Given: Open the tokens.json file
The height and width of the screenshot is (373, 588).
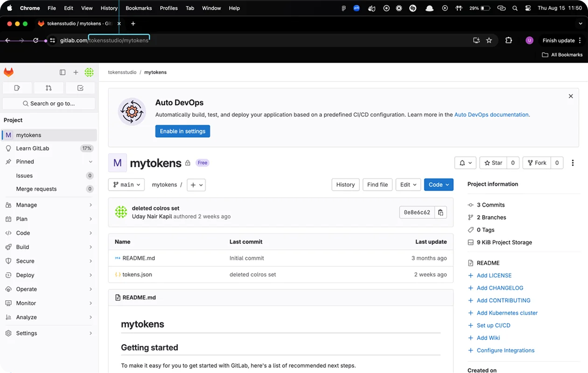Looking at the screenshot, I should click(137, 274).
